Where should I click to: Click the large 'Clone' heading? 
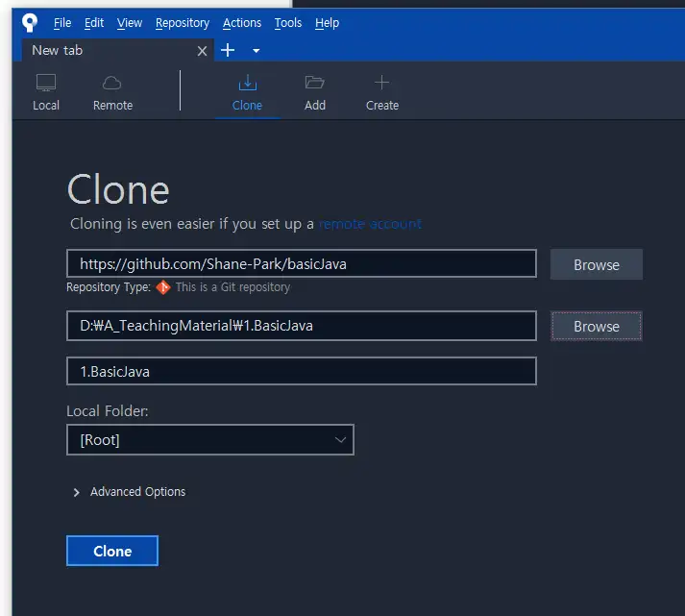[118, 189]
